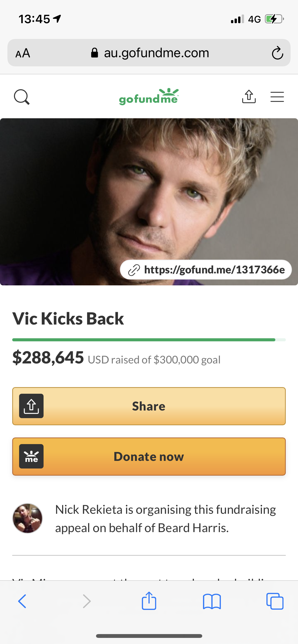This screenshot has height=644, width=298.
Task: Click the Share button
Action: pos(149,406)
